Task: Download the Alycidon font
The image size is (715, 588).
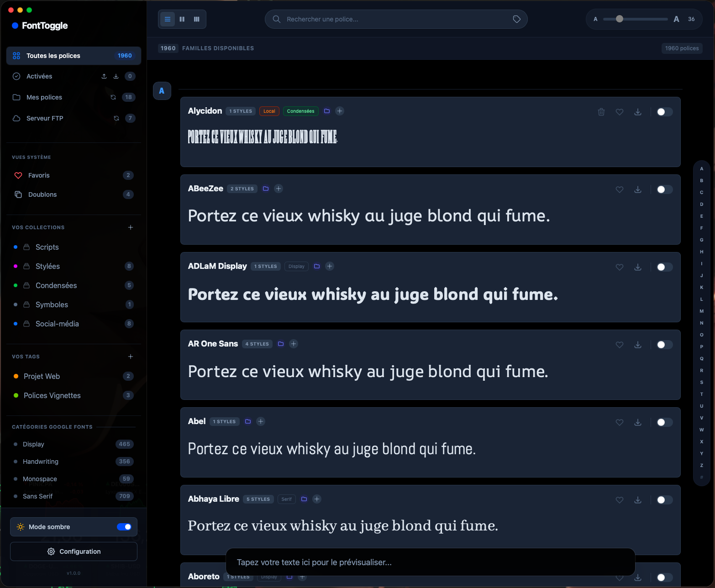Action: 638,112
